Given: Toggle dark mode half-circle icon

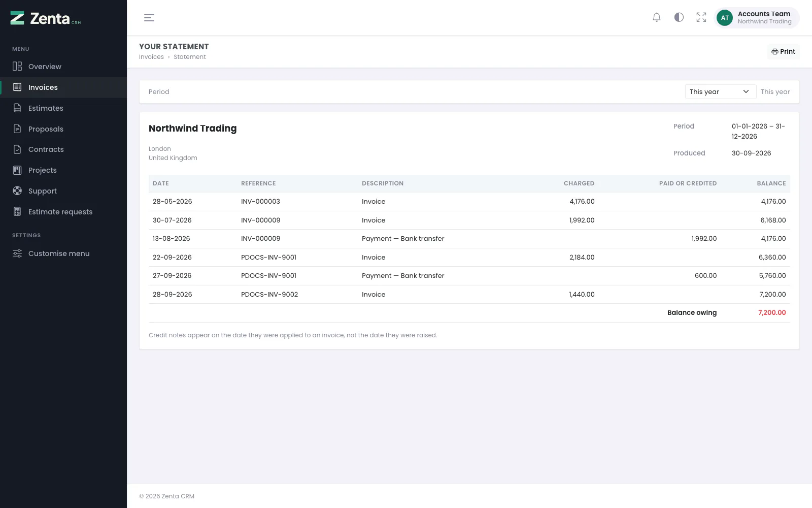Looking at the screenshot, I should pyautogui.click(x=679, y=17).
